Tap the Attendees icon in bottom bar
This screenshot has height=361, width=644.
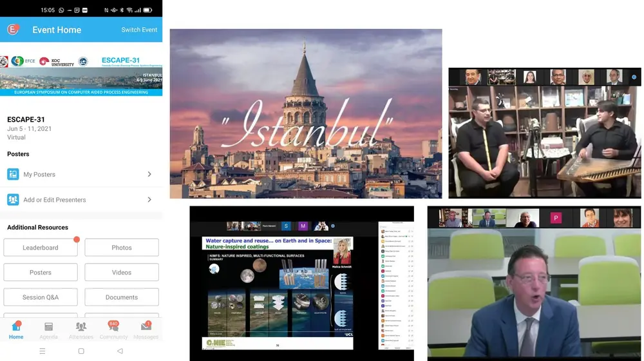81,329
